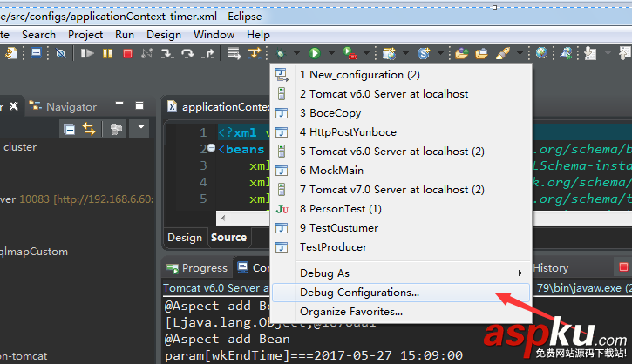632x364 pixels.
Task: Click the Open Type folder toolbar icon
Action: [461, 53]
